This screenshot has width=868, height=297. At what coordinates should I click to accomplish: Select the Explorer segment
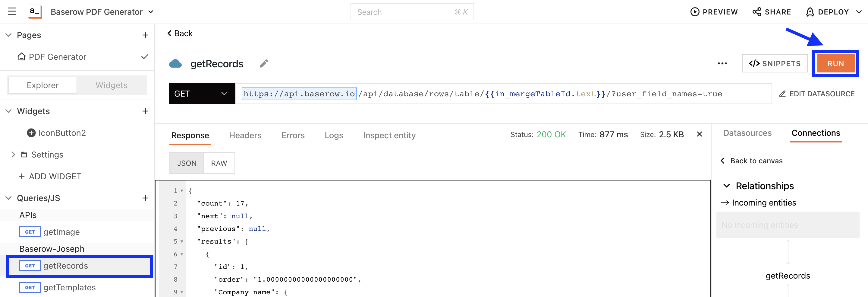click(x=42, y=85)
